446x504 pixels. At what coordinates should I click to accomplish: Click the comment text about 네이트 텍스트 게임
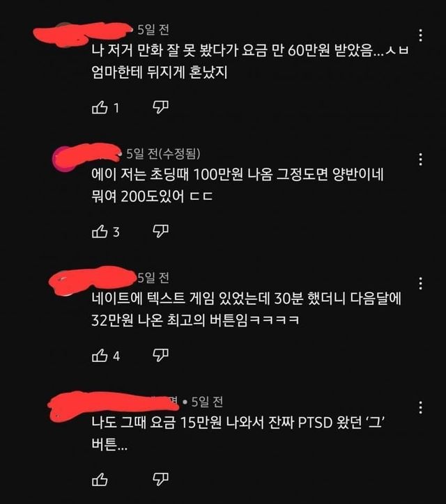pyautogui.click(x=247, y=309)
